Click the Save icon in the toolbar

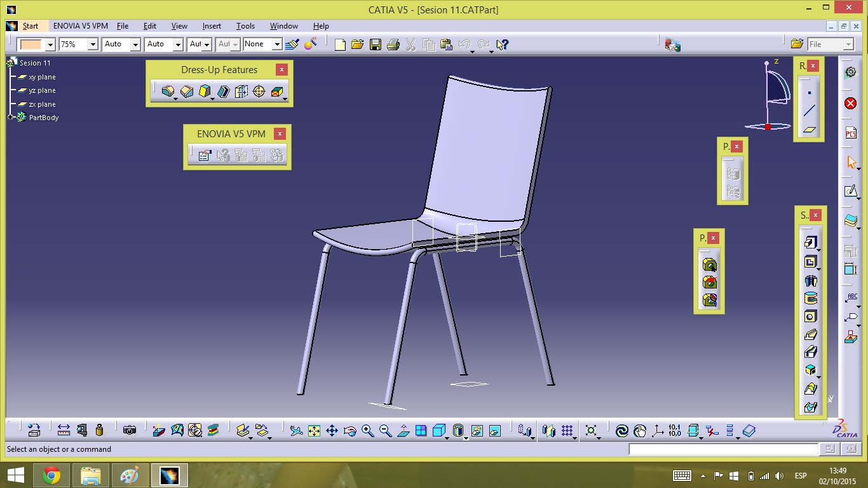376,44
